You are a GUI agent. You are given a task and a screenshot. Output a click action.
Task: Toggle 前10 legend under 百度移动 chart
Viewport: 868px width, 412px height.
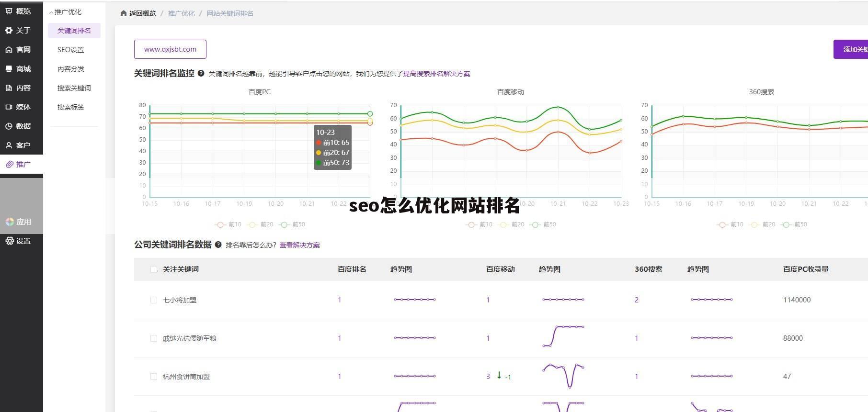click(479, 224)
